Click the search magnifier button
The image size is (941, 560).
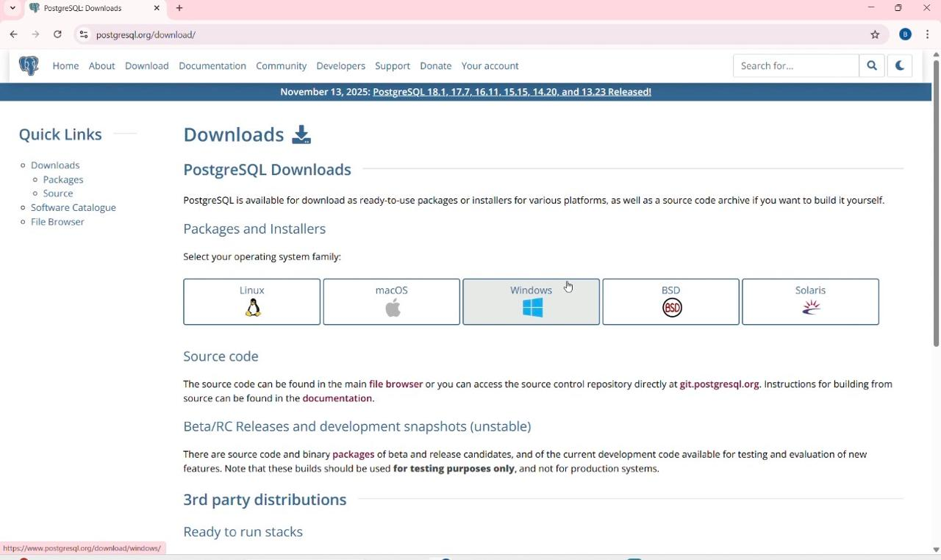[871, 65]
